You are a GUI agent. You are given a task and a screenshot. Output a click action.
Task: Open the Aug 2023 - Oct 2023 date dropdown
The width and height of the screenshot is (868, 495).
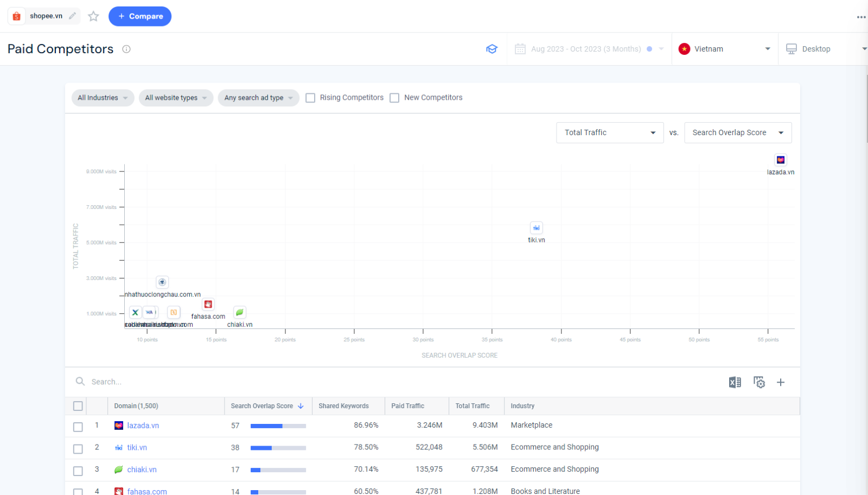[x=589, y=49]
